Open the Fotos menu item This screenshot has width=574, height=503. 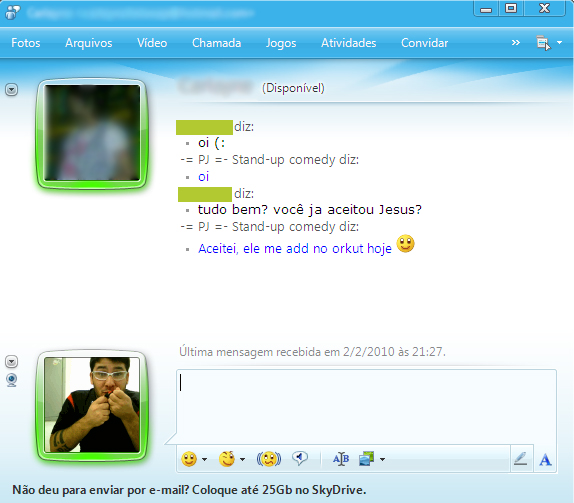[26, 43]
